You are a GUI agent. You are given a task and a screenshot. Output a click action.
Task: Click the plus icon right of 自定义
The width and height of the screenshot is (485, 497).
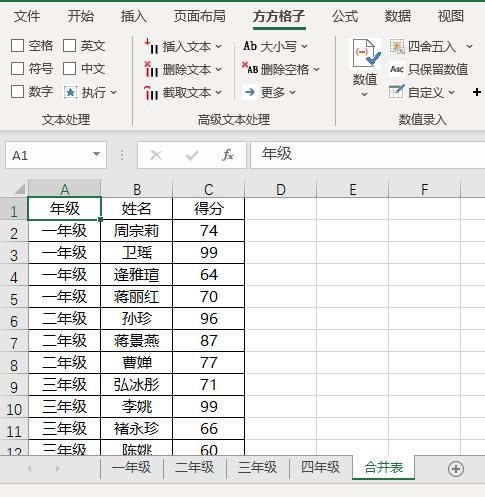click(x=477, y=92)
